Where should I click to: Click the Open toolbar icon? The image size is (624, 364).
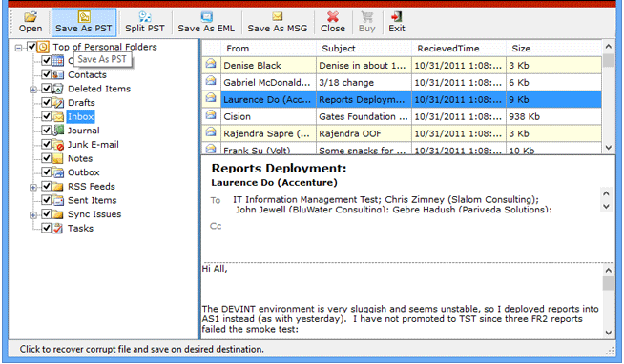(x=31, y=17)
